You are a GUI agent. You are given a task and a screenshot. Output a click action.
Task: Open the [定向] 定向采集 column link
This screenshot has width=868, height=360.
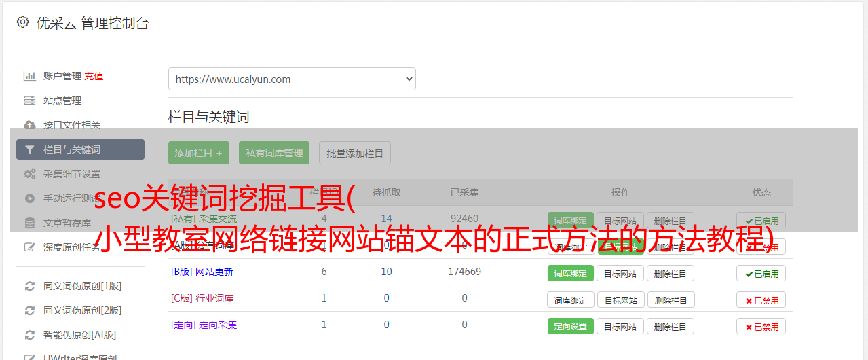tap(204, 325)
